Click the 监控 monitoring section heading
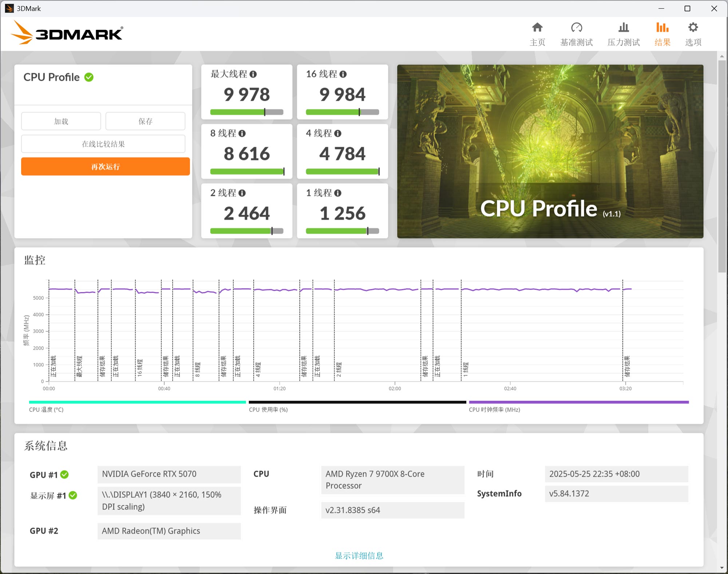Screen dimensions: 728x574 [x=35, y=260]
